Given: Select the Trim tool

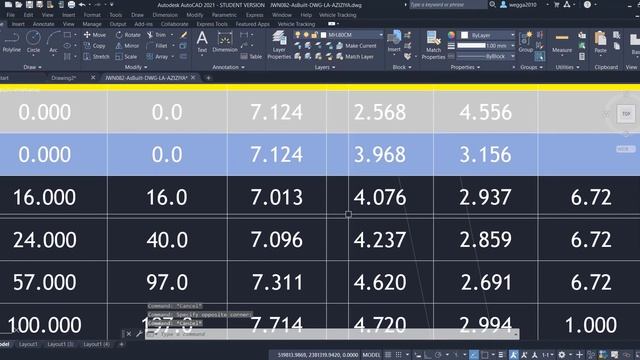Looking at the screenshot, I should 157,35.
